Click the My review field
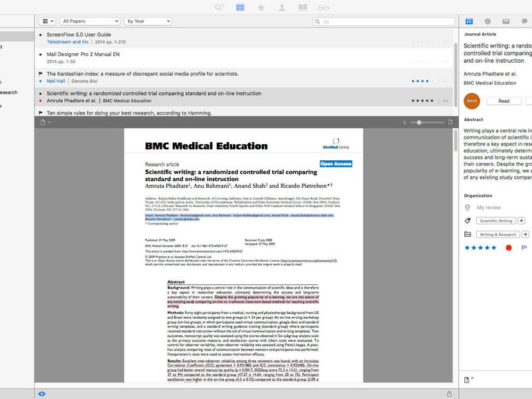 (x=488, y=208)
